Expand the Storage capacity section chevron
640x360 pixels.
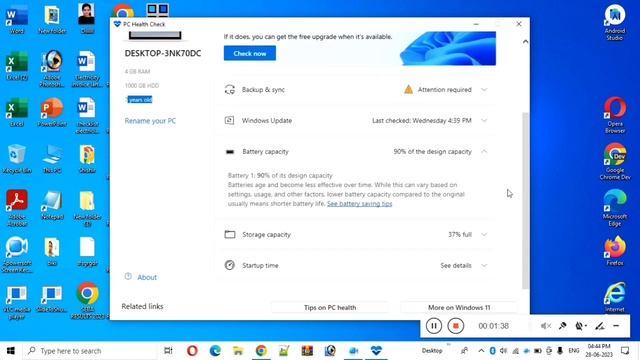coord(484,234)
